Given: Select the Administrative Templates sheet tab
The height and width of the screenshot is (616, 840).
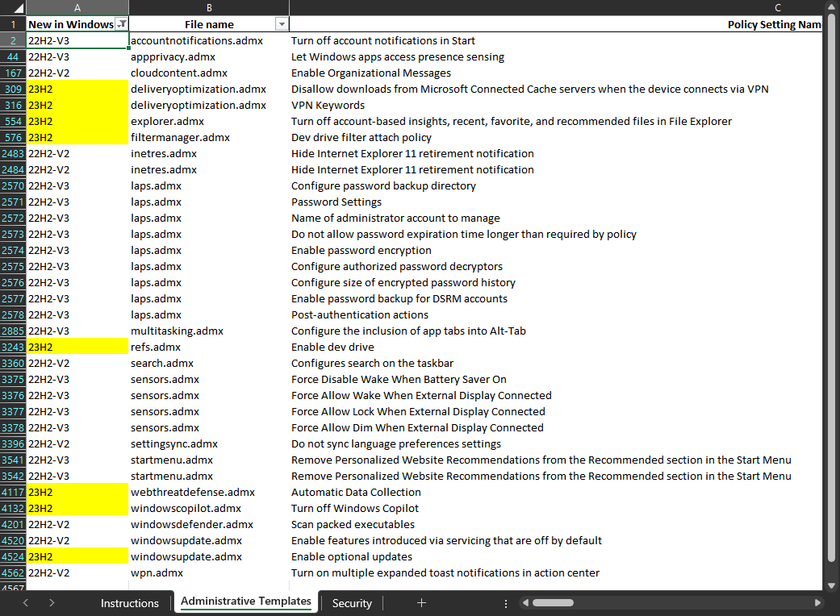Looking at the screenshot, I should click(246, 601).
